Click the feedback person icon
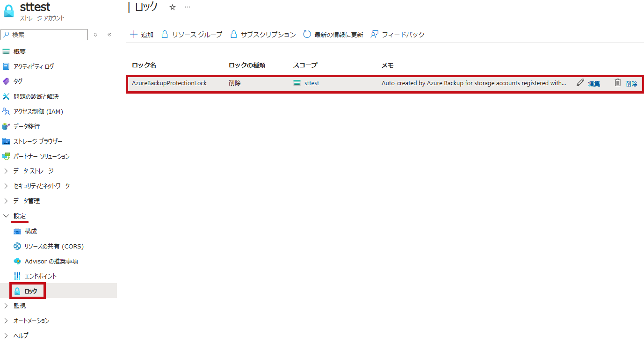This screenshot has width=644, height=343. pos(375,34)
